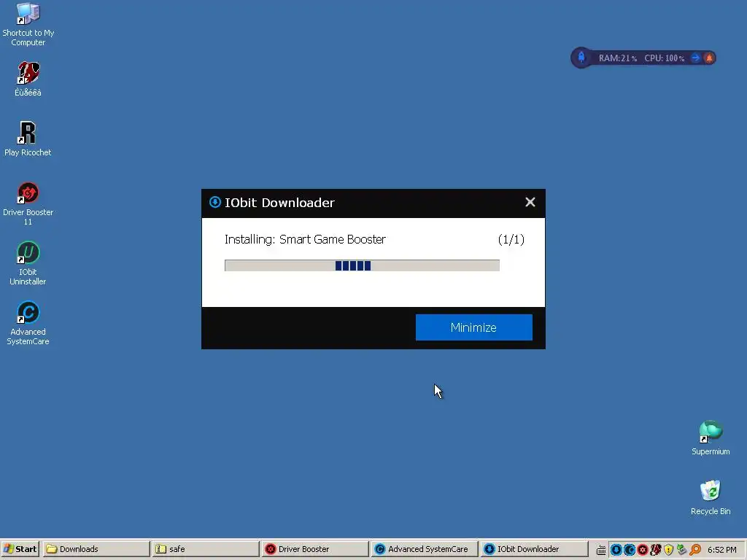
Task: Switch to IObit Downloader taskbar button
Action: [x=534, y=549]
